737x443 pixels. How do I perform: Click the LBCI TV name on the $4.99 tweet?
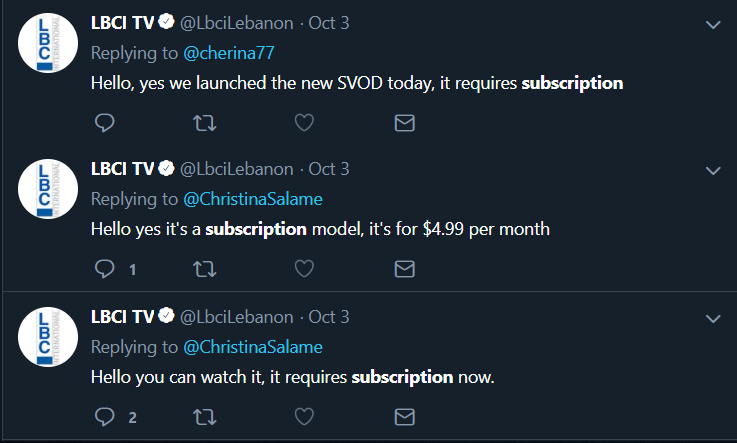122,169
